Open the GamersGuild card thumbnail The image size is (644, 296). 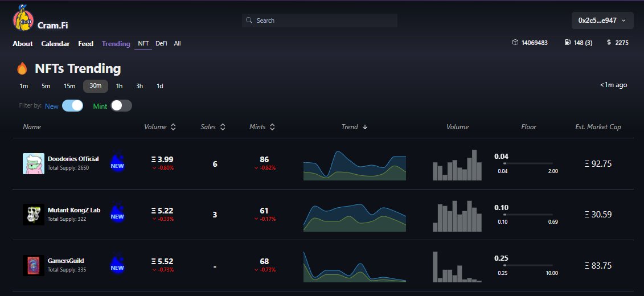point(33,265)
